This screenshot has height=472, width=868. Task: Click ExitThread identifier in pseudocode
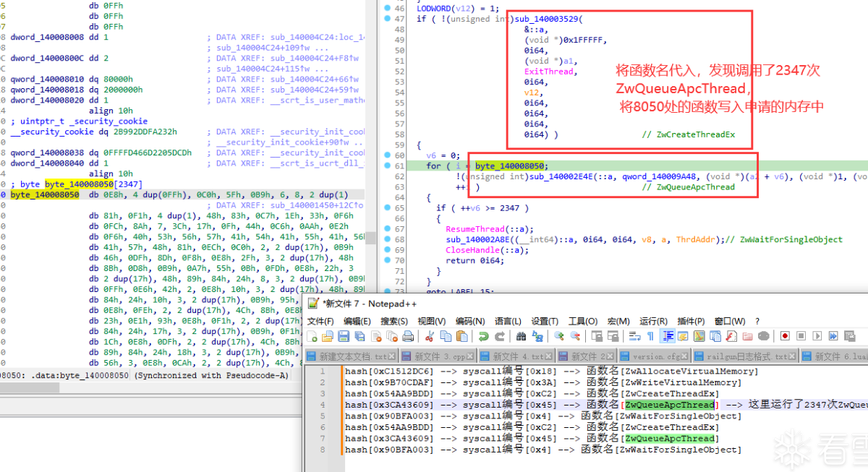point(549,72)
